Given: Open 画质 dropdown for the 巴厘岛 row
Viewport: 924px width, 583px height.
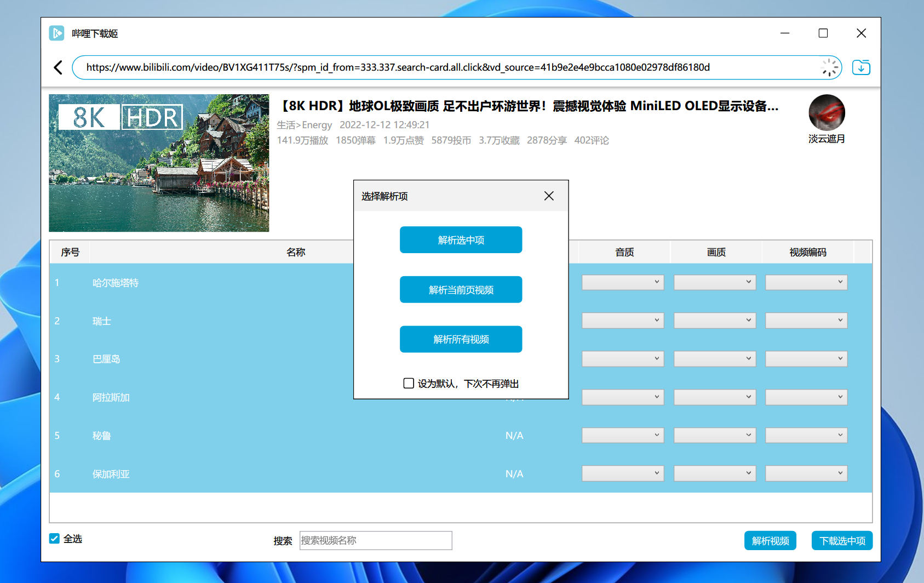Looking at the screenshot, I should [715, 359].
